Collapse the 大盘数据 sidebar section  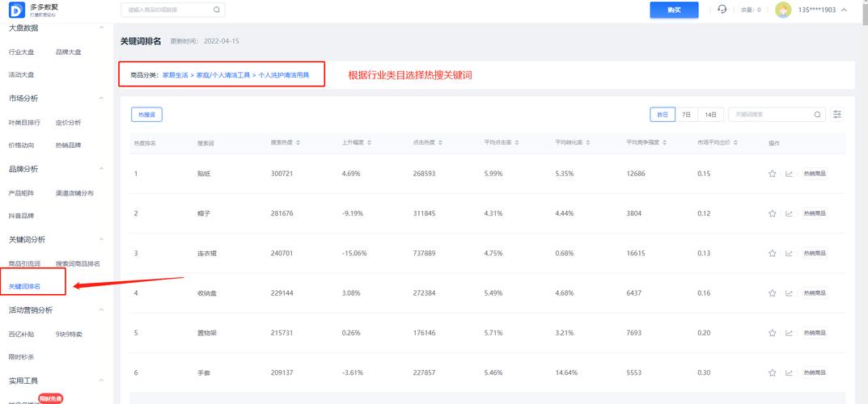[x=101, y=27]
